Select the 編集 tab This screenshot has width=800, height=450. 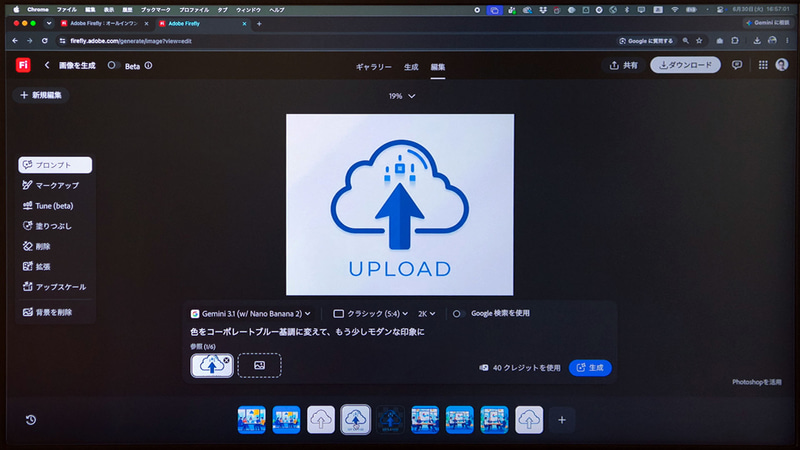tap(438, 67)
